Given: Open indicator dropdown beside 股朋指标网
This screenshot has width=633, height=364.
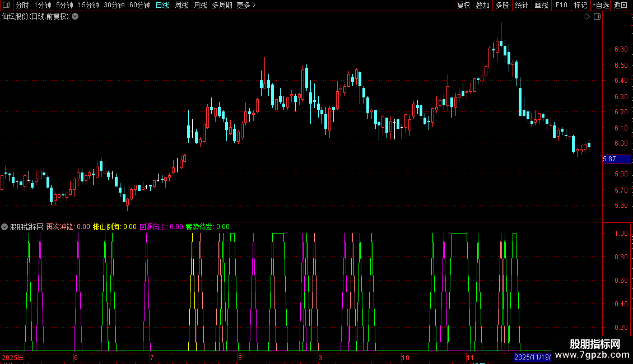Looking at the screenshot, I should [4, 227].
